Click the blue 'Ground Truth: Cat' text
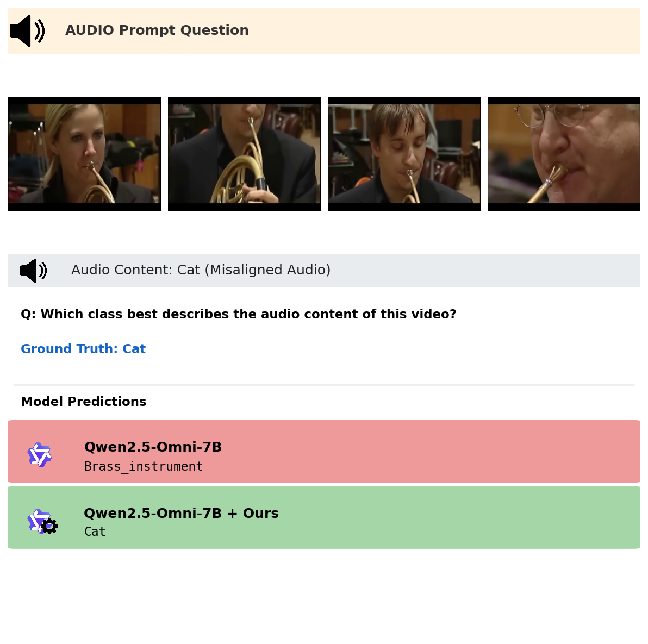Viewport: 648px width, 644px height. 83,349
